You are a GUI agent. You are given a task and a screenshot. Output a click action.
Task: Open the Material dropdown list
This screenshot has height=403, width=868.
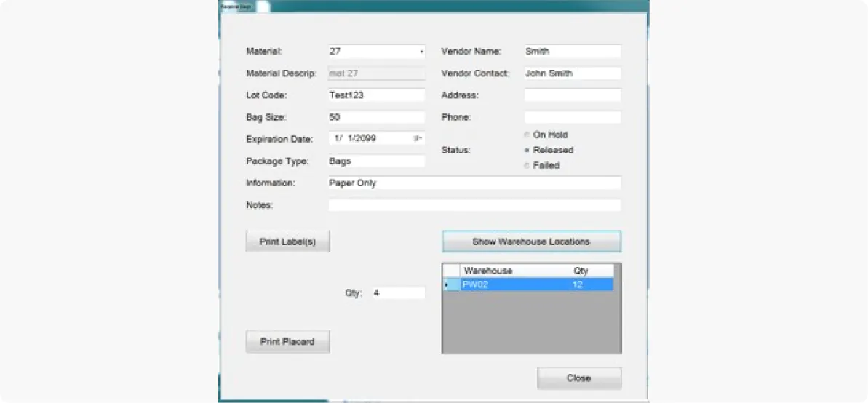coord(421,52)
